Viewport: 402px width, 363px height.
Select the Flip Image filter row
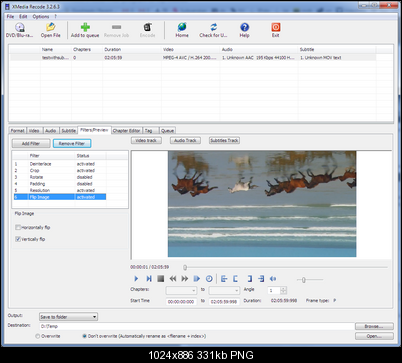pos(59,197)
